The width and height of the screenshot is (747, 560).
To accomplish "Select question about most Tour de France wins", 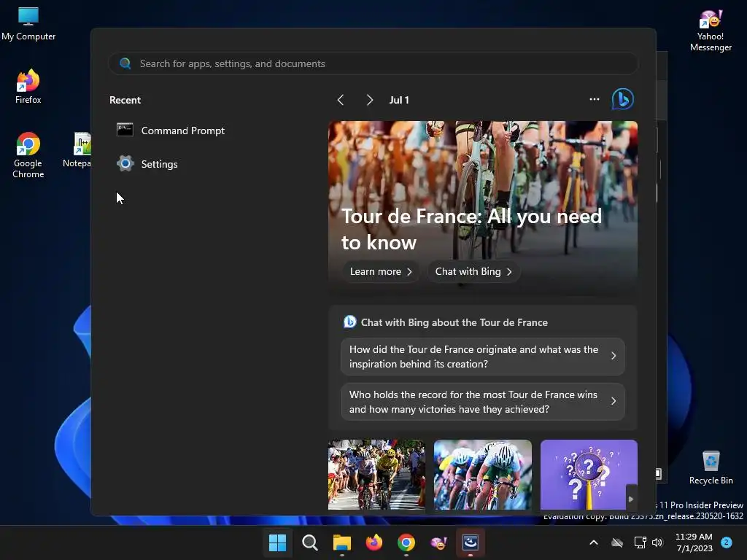I will (483, 402).
